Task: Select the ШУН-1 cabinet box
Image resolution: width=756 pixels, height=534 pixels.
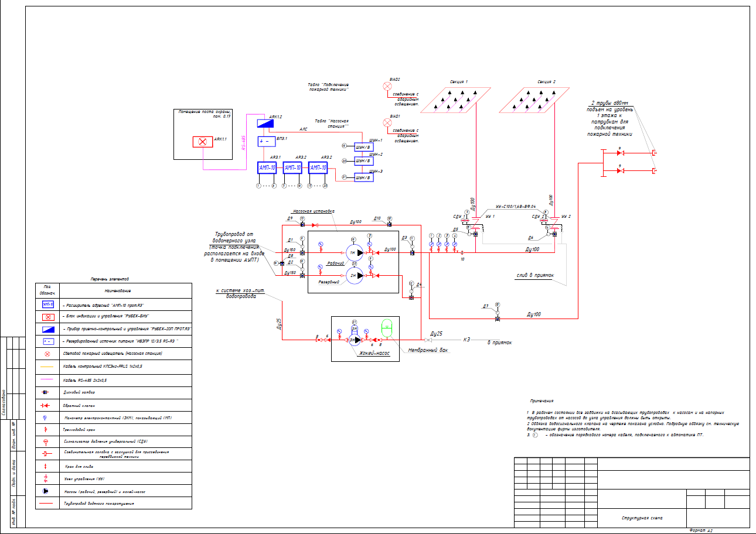Action: click(x=363, y=147)
